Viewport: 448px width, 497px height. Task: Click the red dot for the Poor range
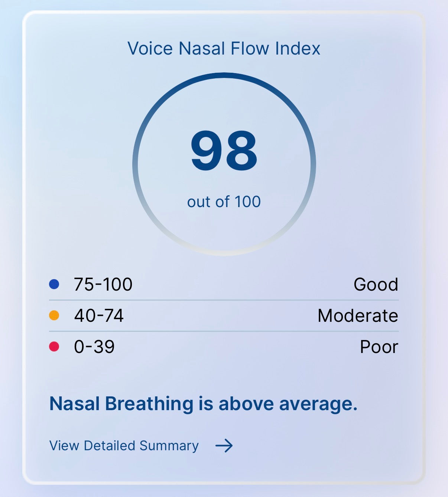(54, 347)
